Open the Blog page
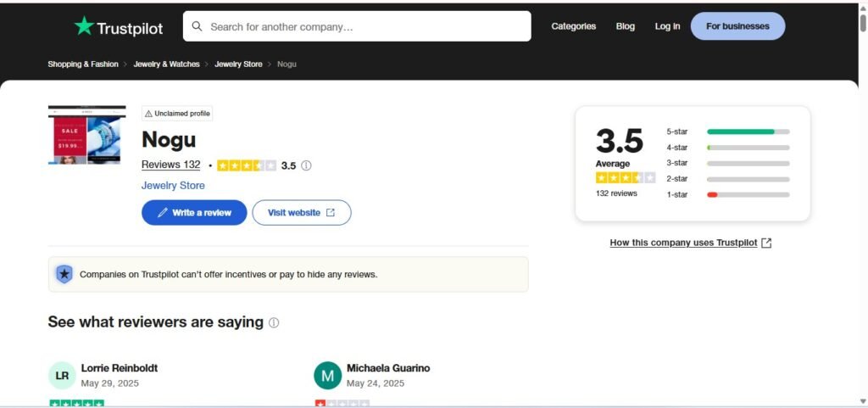The height and width of the screenshot is (408, 868). tap(625, 26)
